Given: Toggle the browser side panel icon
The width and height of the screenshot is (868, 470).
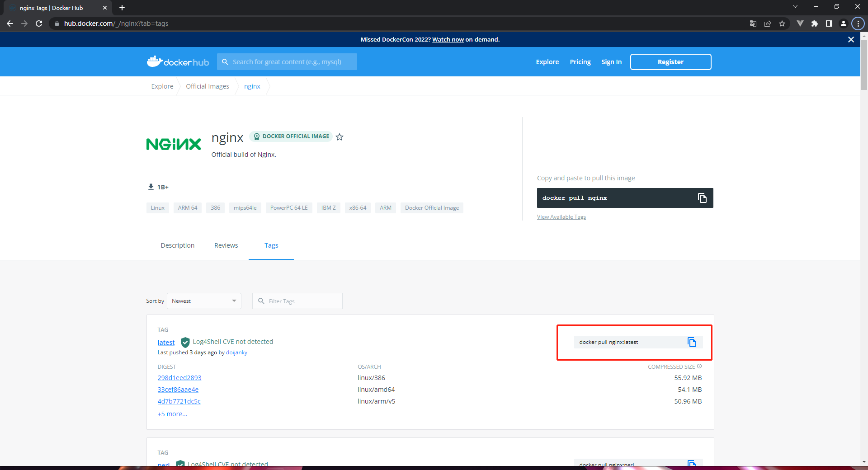Looking at the screenshot, I should click(829, 23).
